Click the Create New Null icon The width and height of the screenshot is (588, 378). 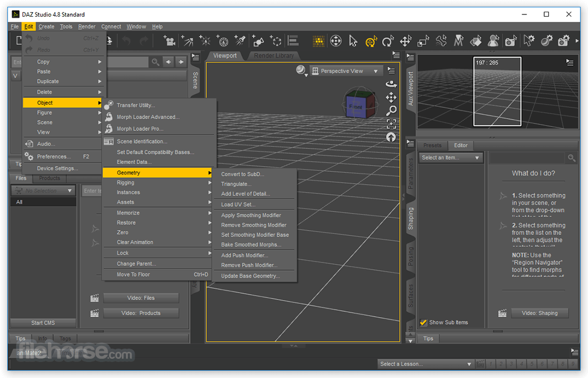[x=276, y=41]
